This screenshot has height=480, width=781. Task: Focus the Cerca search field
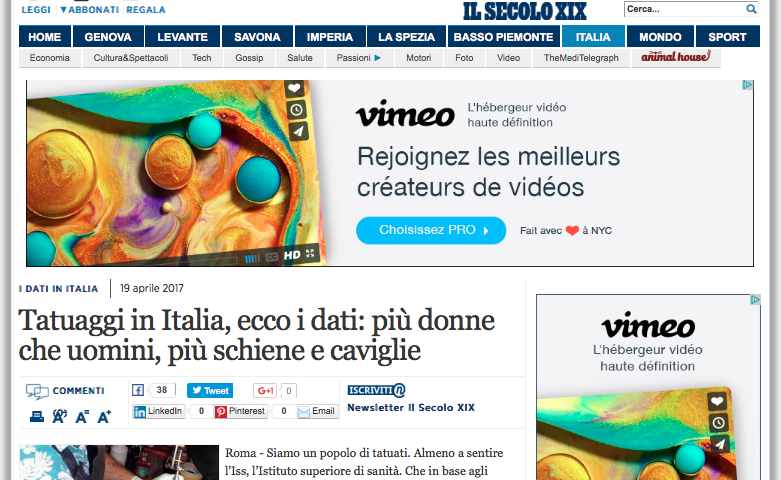coord(685,9)
